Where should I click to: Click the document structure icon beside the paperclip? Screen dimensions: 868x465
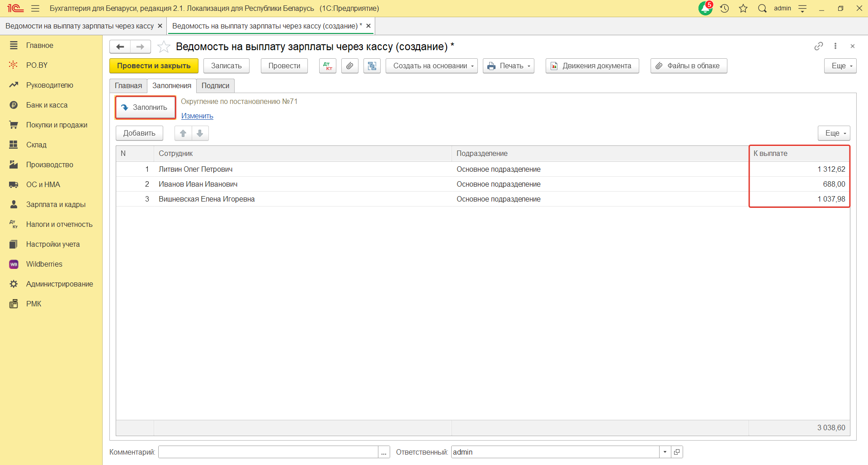tap(372, 66)
